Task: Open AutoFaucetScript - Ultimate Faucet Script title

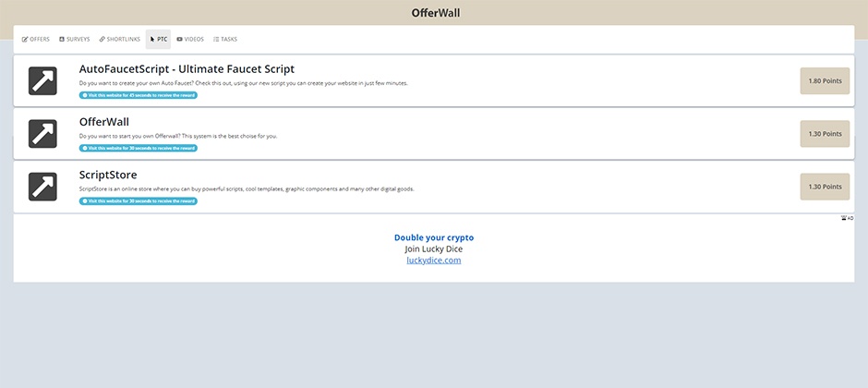Action: [x=187, y=69]
